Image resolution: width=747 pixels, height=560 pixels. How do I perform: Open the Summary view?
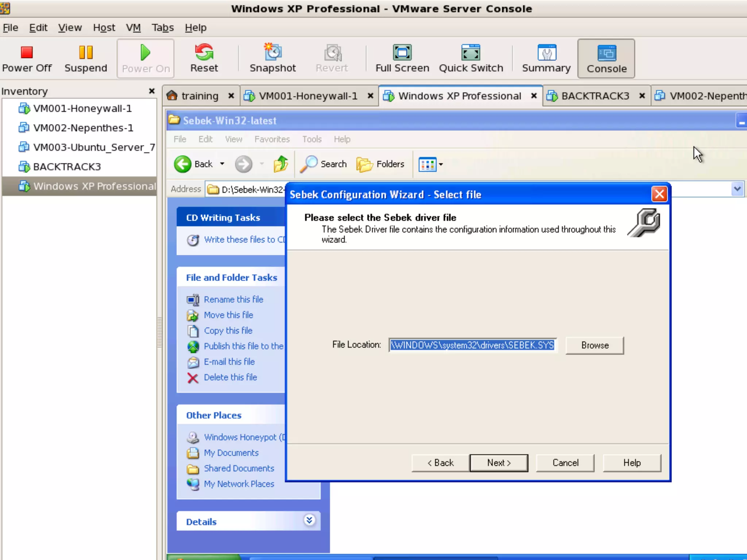point(546,58)
